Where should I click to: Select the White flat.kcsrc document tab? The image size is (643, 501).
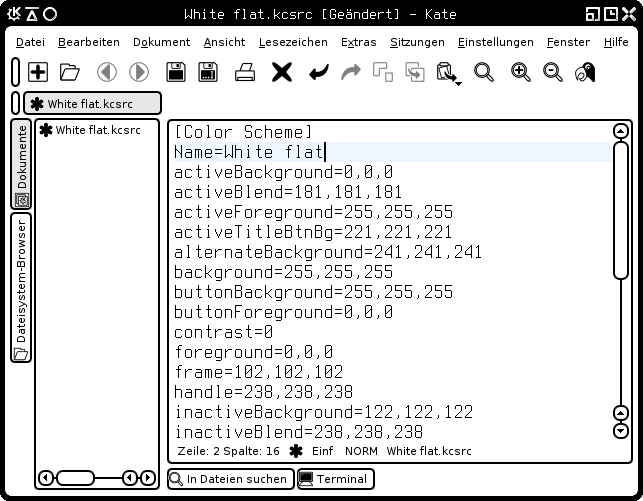tap(92, 103)
